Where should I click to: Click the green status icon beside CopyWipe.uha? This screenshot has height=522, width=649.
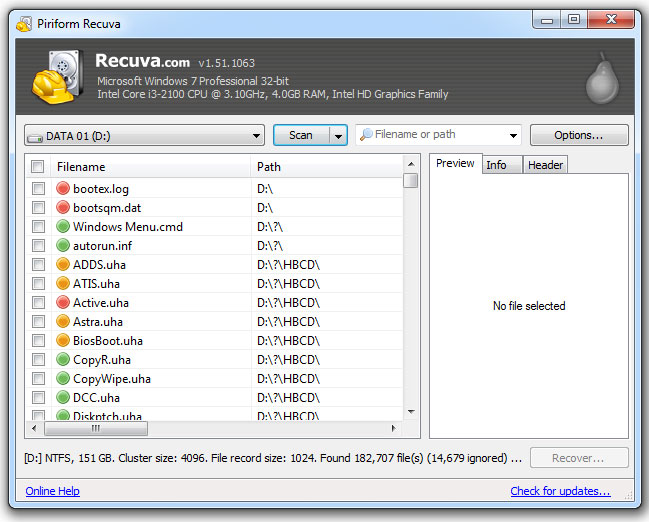coord(63,379)
